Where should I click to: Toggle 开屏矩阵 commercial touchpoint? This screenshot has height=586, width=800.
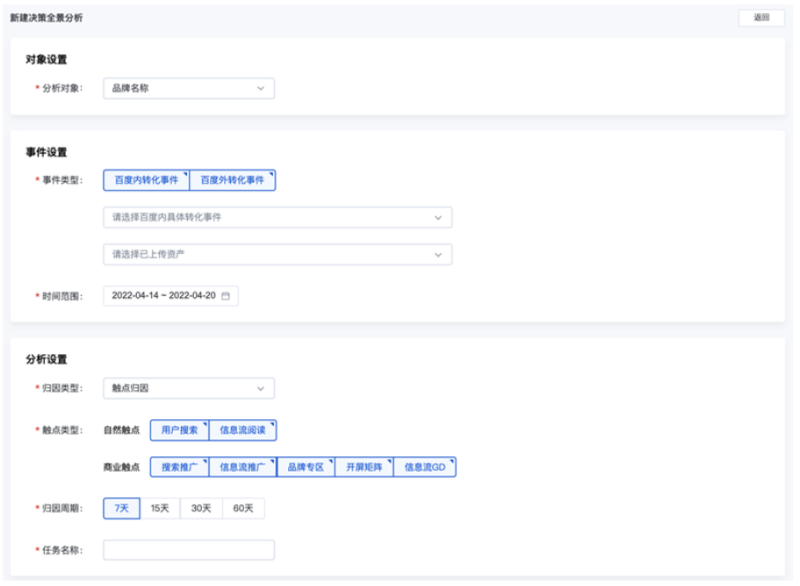coord(363,467)
